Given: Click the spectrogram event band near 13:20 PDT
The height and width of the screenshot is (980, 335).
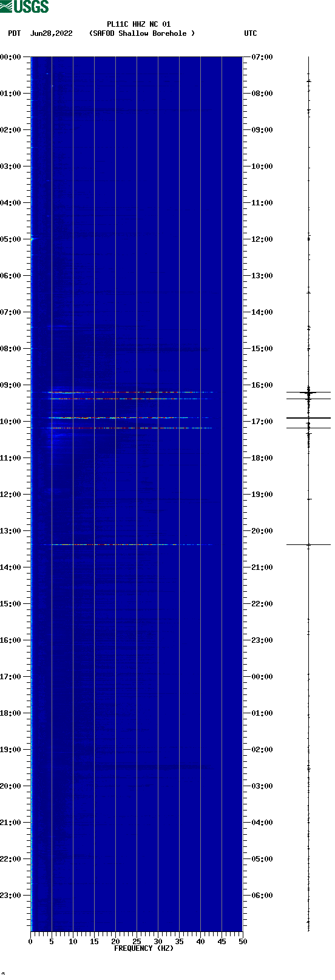Looking at the screenshot, I should point(127,544).
